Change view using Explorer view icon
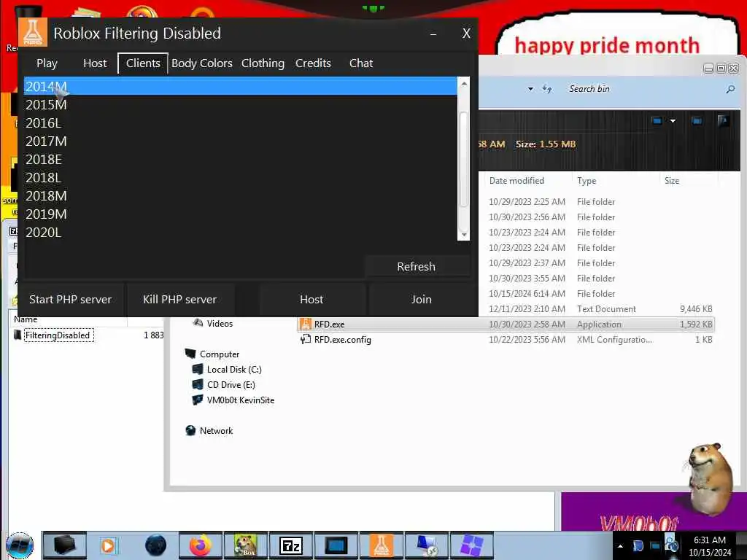The image size is (747, 560). (x=657, y=121)
